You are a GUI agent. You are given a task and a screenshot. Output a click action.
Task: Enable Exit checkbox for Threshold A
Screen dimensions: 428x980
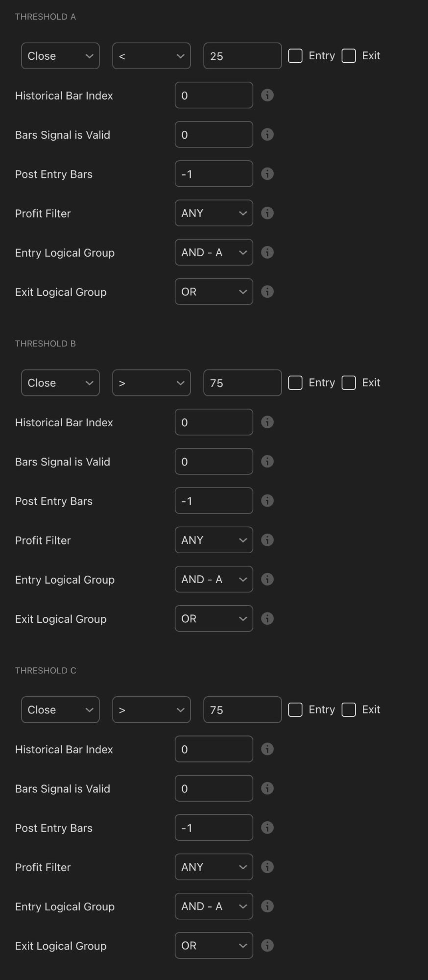[349, 56]
